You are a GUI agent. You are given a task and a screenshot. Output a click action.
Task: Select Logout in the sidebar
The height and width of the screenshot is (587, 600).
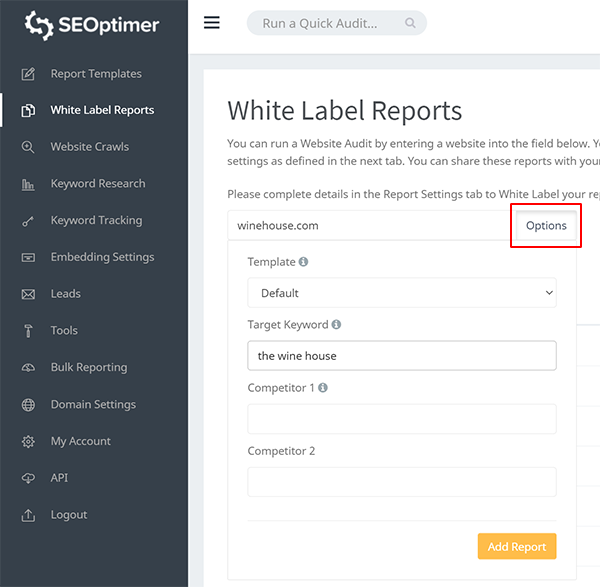point(68,515)
